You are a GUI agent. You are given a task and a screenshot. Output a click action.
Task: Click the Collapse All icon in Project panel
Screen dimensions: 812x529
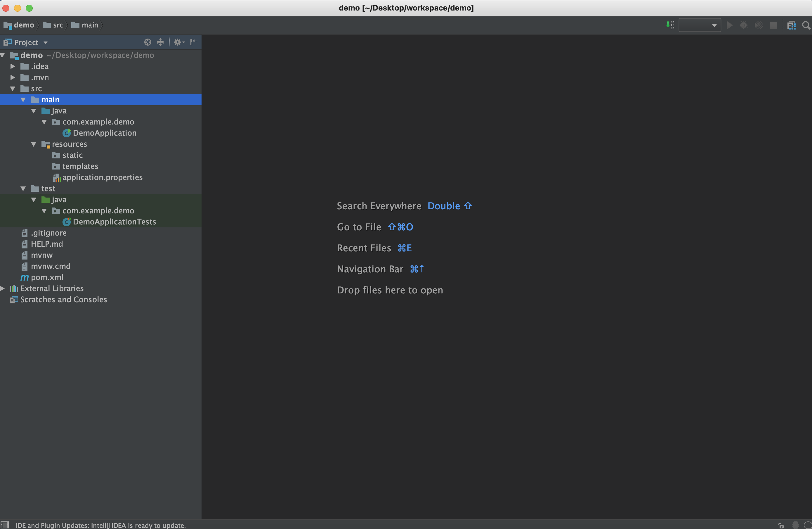(x=160, y=42)
